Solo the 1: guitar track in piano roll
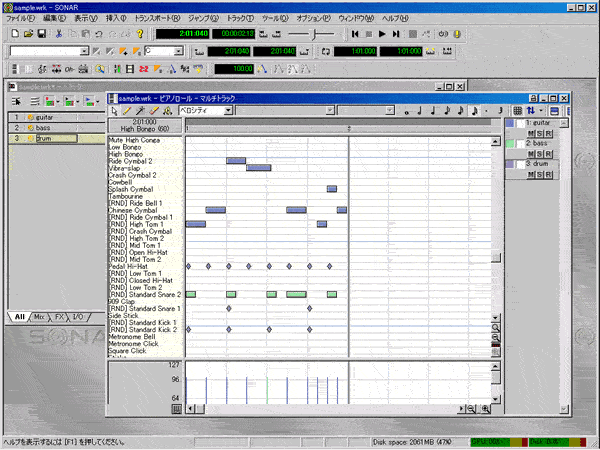Screen dimensions: 600x450 click(x=539, y=134)
